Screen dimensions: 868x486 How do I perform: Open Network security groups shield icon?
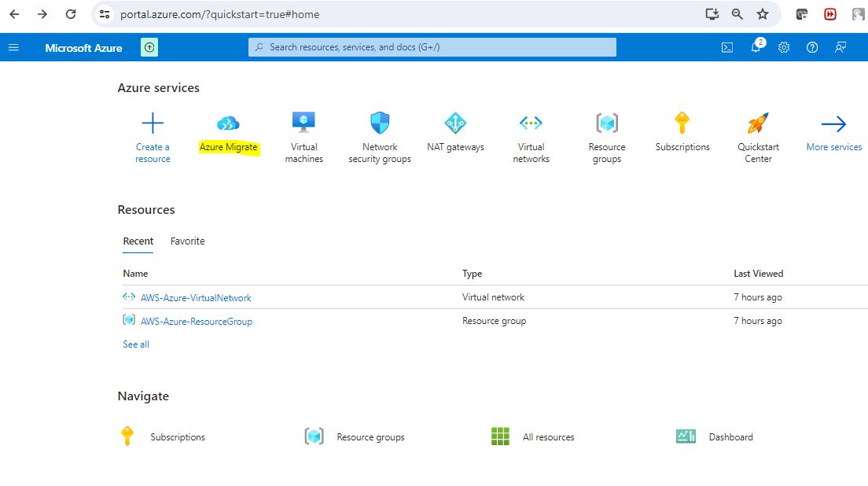[380, 123]
